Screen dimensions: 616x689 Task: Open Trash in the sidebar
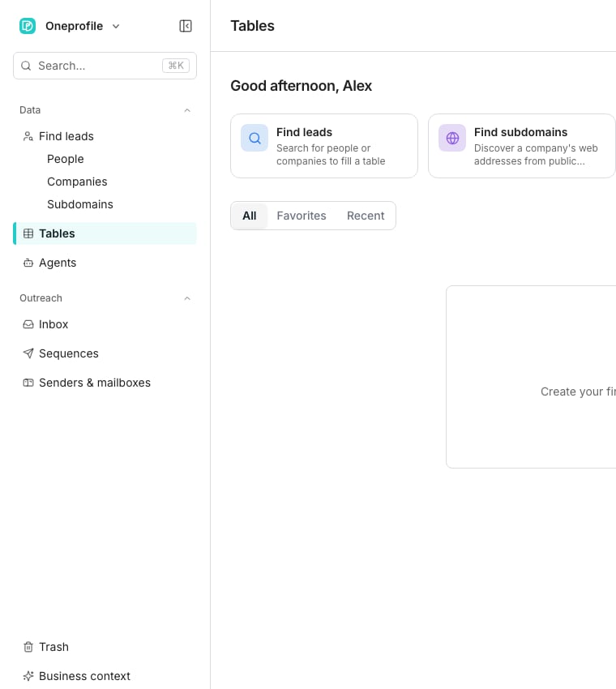click(x=105, y=647)
